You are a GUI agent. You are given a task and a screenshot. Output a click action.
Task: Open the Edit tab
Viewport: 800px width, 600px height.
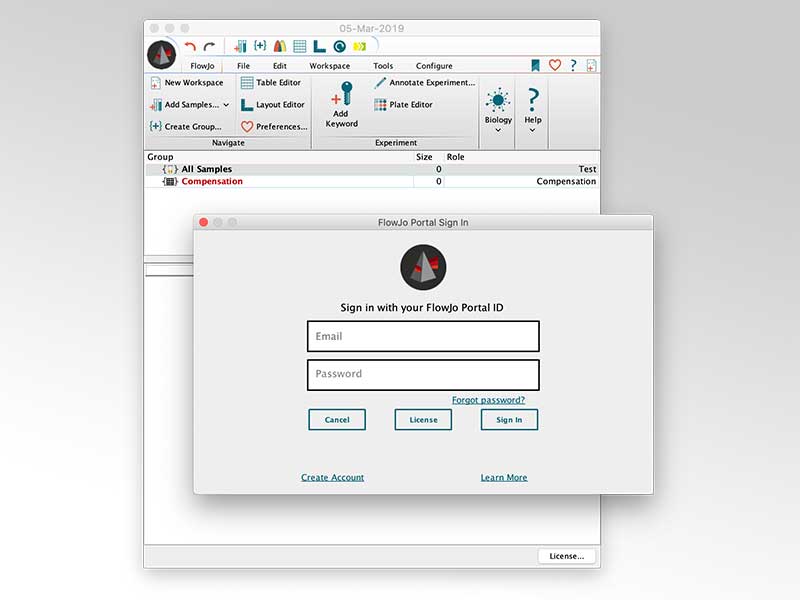point(280,66)
